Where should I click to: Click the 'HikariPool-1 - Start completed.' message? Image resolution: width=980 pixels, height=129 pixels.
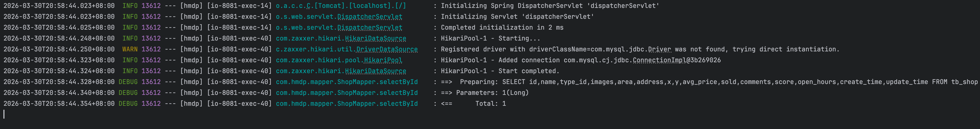[500, 71]
